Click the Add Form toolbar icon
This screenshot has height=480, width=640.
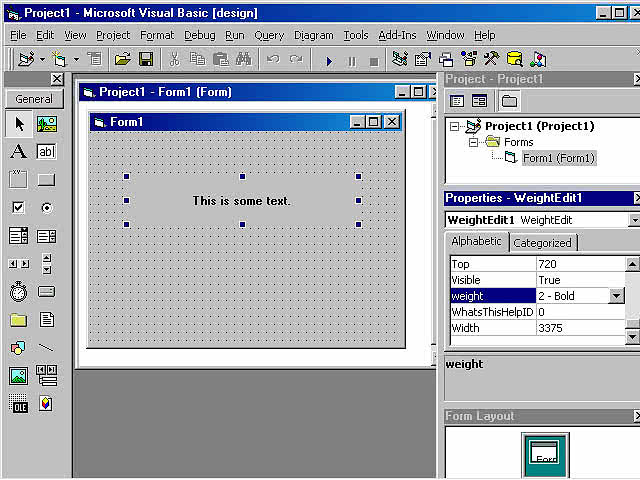pyautogui.click(x=60, y=60)
